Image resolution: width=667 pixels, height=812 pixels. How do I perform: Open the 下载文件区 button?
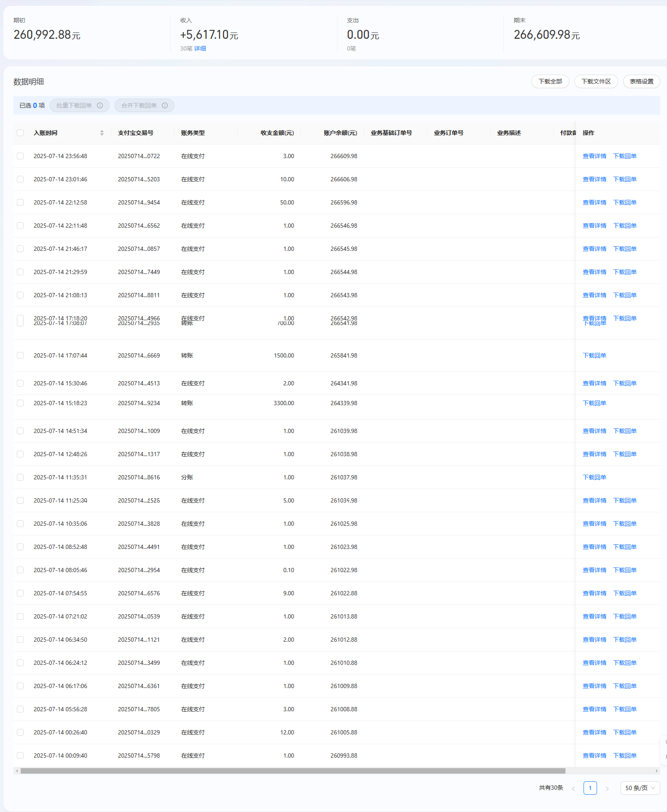[x=596, y=81]
